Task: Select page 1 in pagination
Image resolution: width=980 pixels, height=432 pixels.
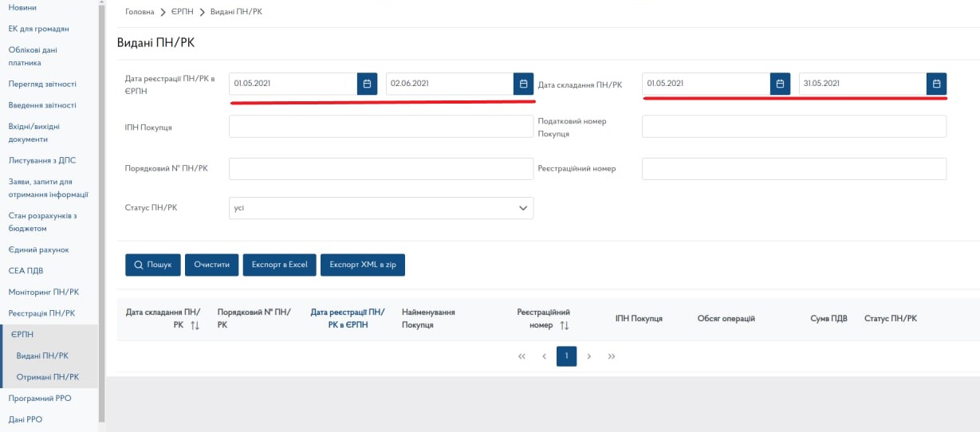Action: pyautogui.click(x=566, y=356)
